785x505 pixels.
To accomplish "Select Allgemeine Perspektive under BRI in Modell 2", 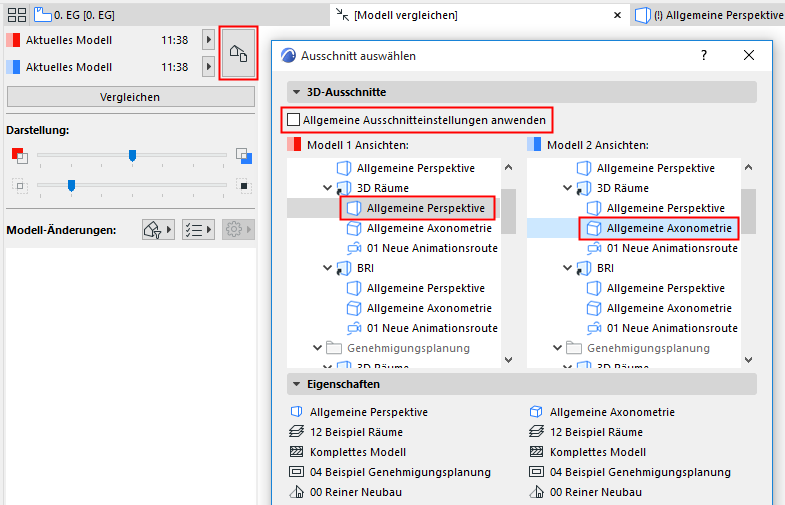I will [665, 288].
